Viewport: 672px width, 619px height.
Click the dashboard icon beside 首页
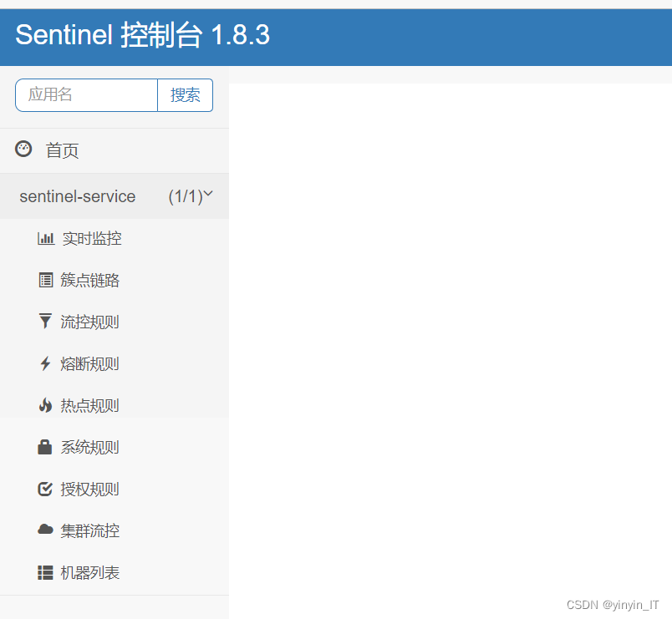point(23,149)
